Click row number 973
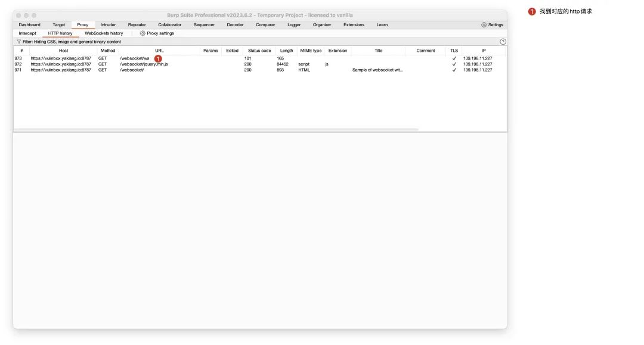Viewport: 644px width, 345px height. (18, 58)
